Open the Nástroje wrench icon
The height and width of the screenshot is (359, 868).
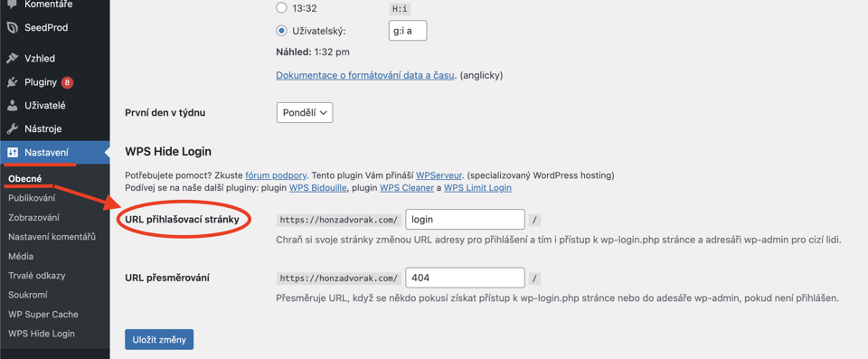click(13, 129)
